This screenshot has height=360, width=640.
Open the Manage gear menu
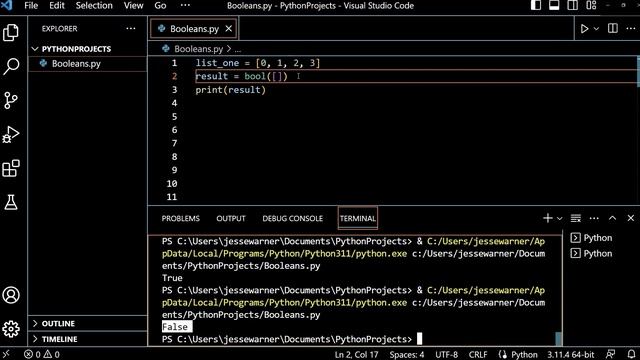(11, 329)
